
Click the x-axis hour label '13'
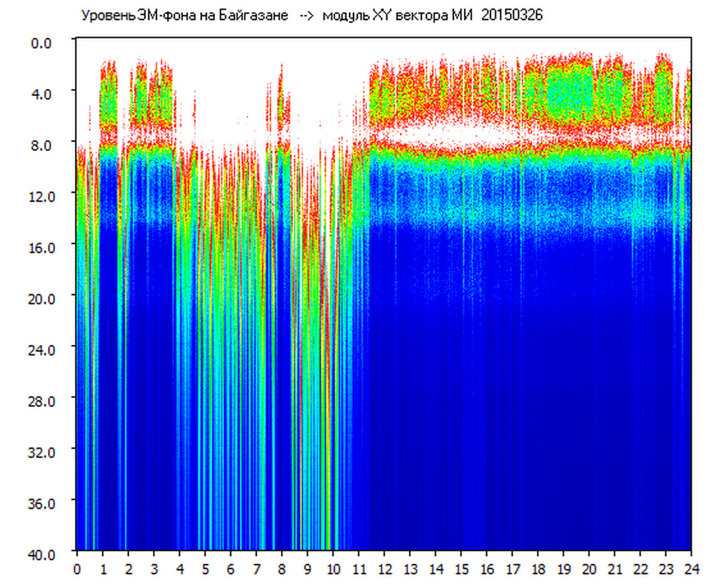click(410, 569)
